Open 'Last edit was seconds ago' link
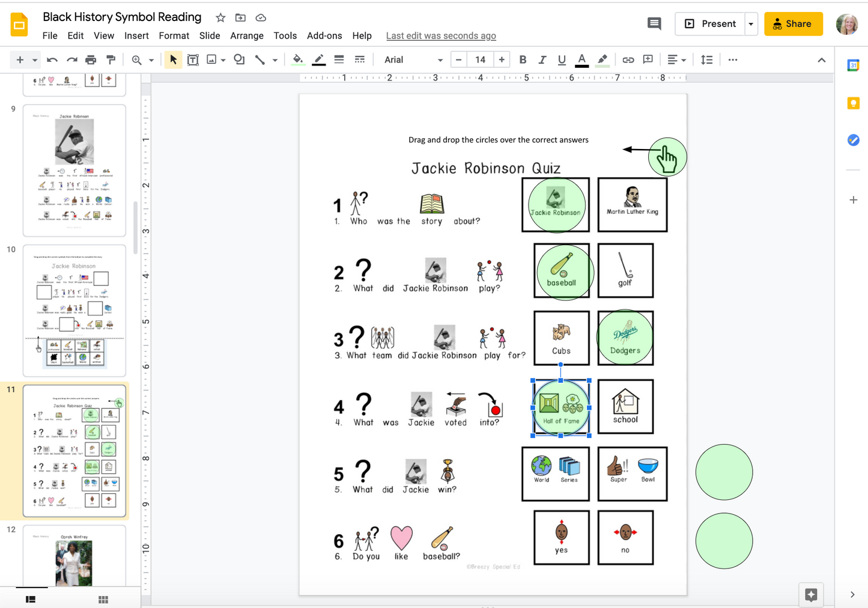868x608 pixels. [x=441, y=35]
